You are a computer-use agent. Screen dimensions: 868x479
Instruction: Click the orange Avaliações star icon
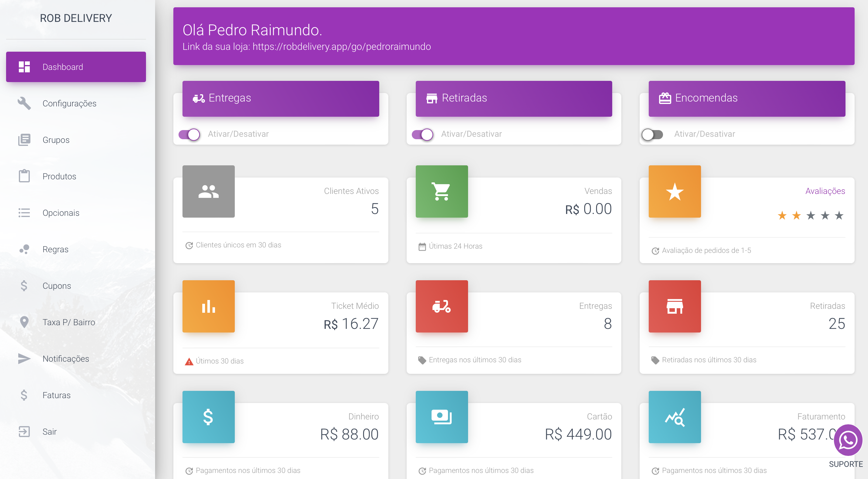tap(675, 191)
